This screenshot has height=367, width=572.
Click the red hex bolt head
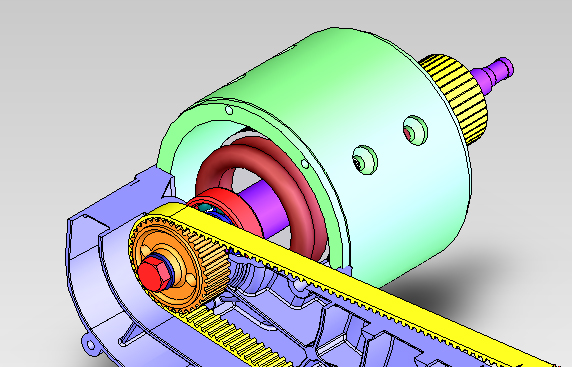[x=154, y=272]
